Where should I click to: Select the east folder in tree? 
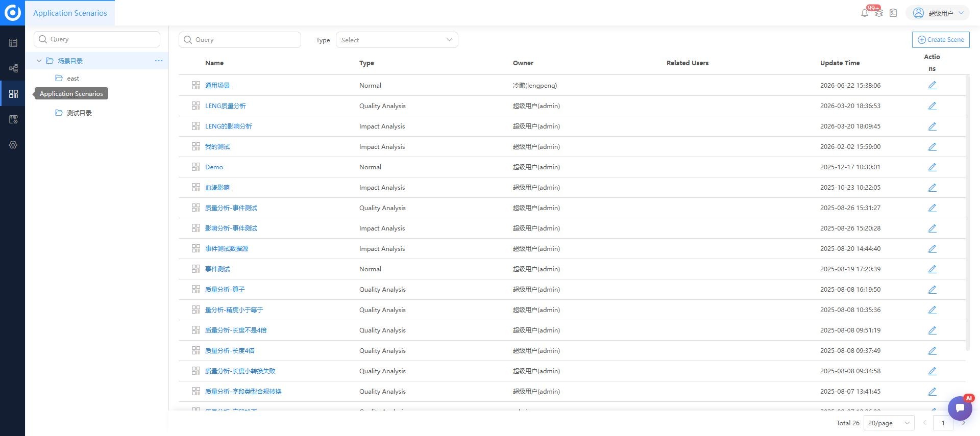tap(73, 79)
